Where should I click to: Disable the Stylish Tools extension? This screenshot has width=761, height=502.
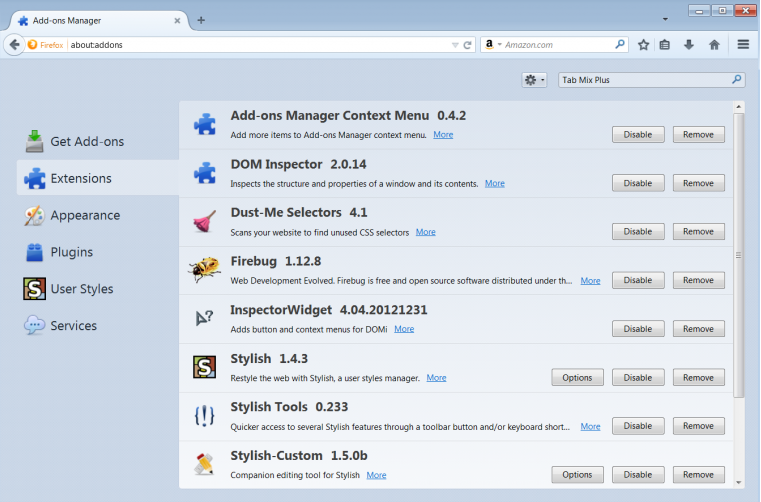[x=638, y=426]
